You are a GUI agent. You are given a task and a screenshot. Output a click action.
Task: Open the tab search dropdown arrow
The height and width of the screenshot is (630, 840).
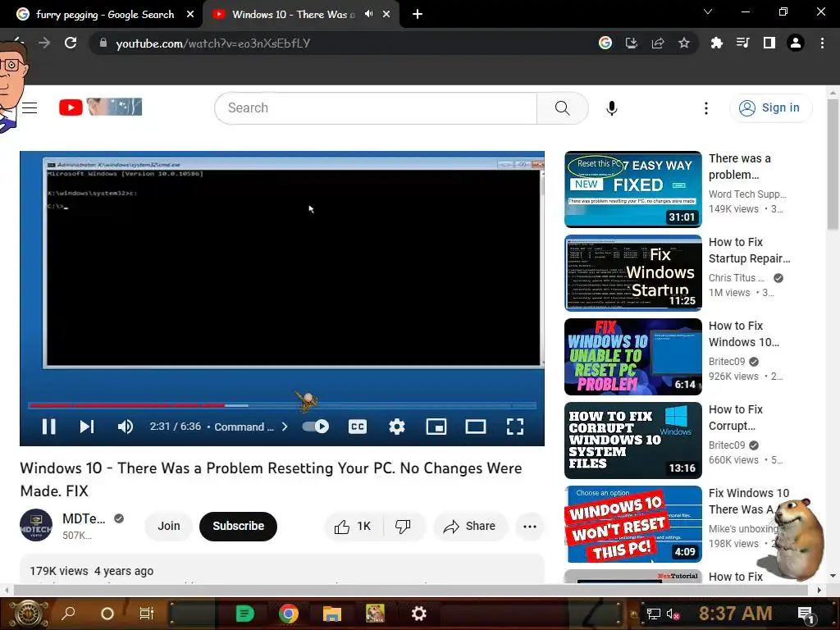[x=708, y=11]
